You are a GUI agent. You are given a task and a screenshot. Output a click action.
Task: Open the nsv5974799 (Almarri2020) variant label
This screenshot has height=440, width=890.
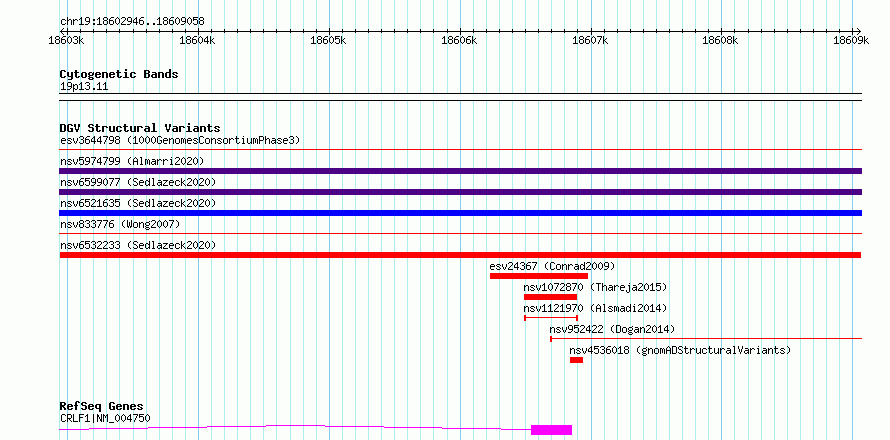click(x=132, y=161)
